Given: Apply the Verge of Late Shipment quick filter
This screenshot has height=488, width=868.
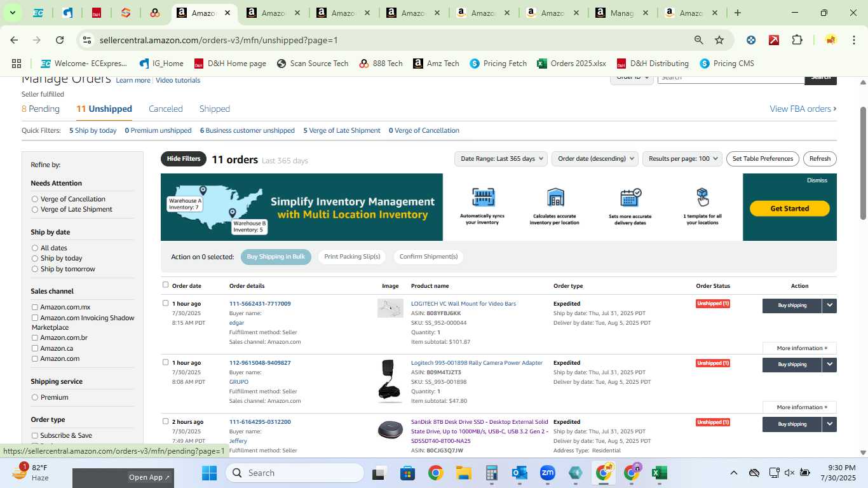Looking at the screenshot, I should click(x=342, y=130).
